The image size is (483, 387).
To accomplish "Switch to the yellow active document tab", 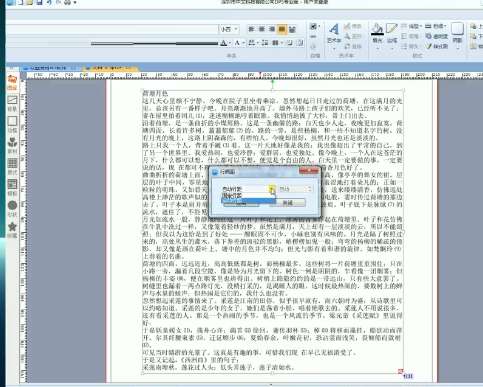I will click(110, 68).
